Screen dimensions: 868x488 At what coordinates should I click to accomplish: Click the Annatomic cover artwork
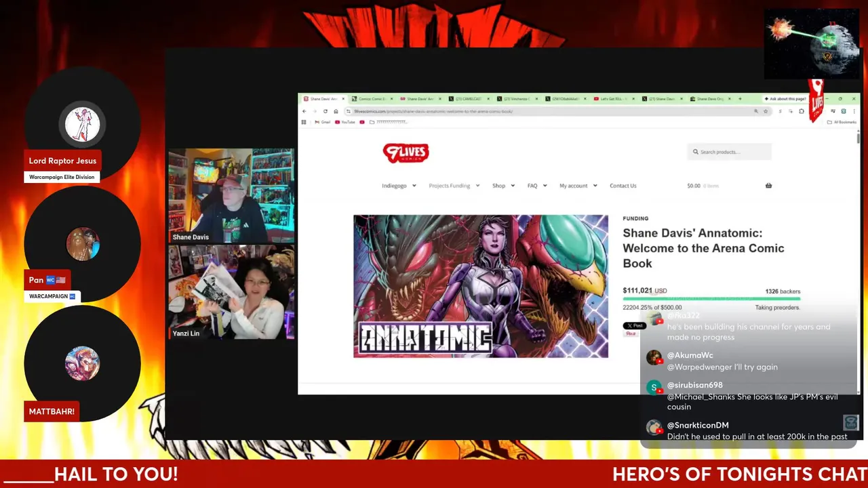point(481,286)
